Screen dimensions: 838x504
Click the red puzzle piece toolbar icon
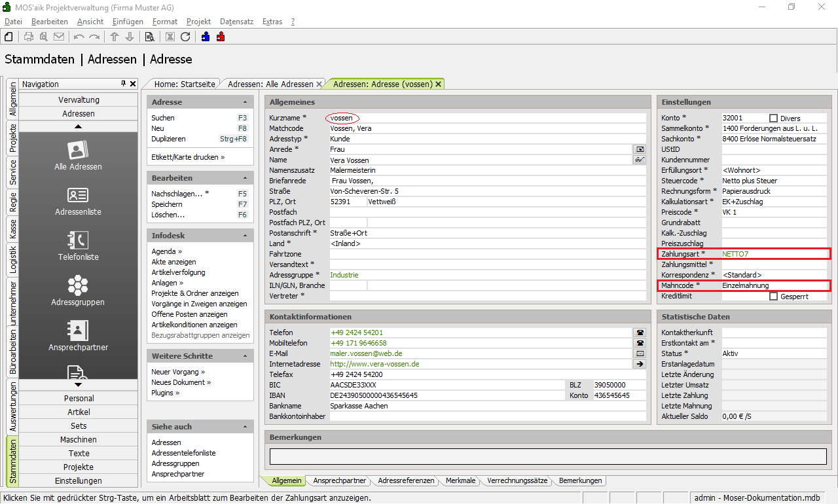[x=221, y=37]
